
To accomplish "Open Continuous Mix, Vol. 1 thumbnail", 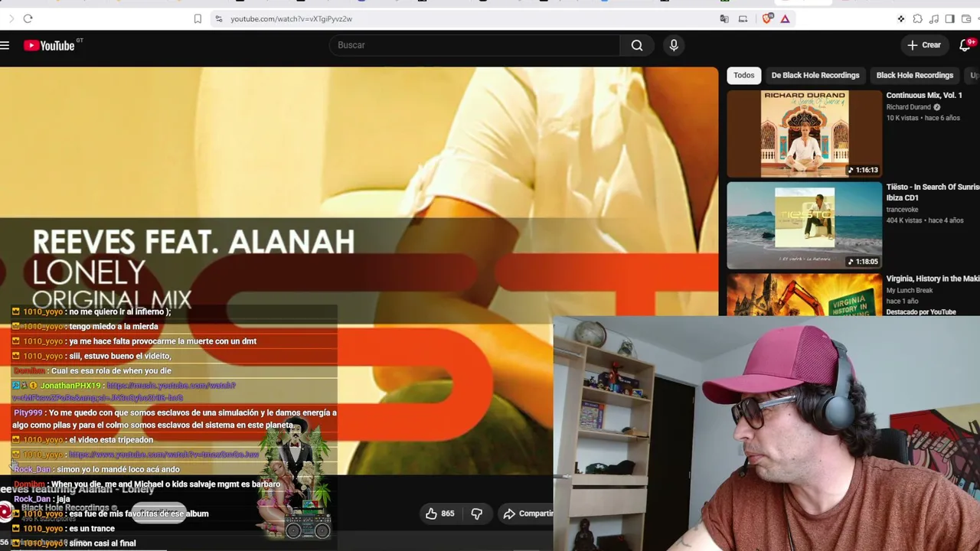I will (x=805, y=134).
